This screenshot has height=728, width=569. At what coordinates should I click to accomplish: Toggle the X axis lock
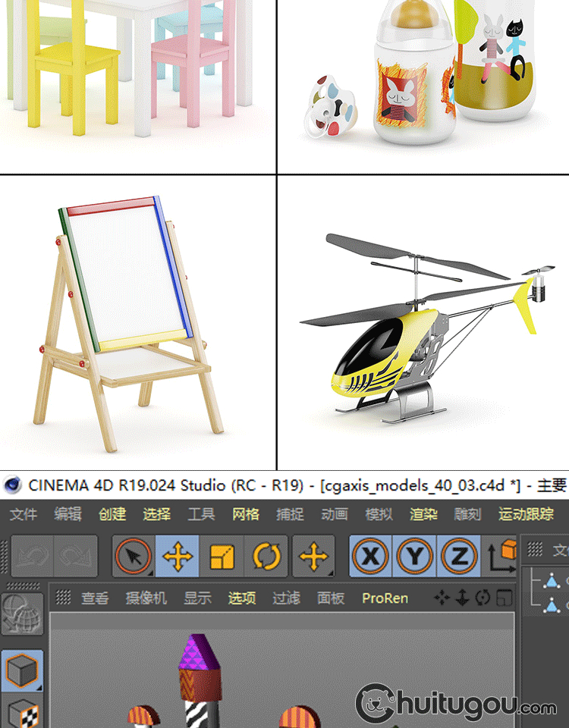pos(371,556)
